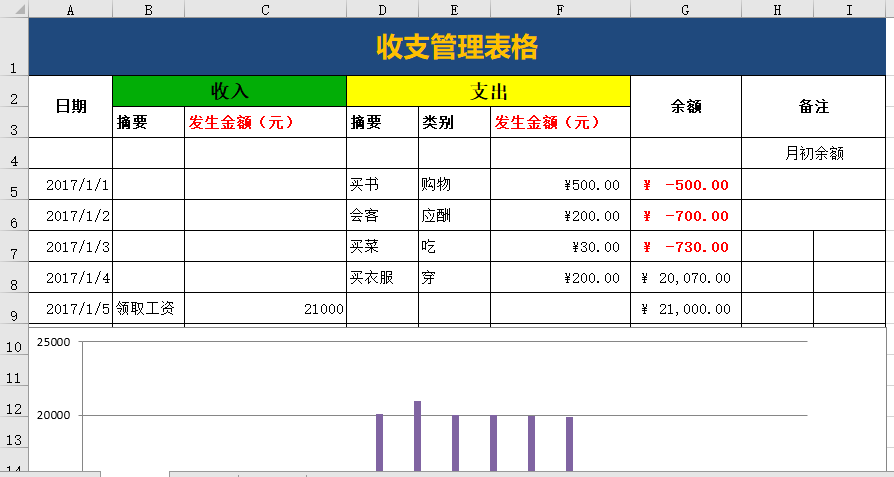Select the 备注 header cell
The image size is (894, 477).
click(x=813, y=106)
